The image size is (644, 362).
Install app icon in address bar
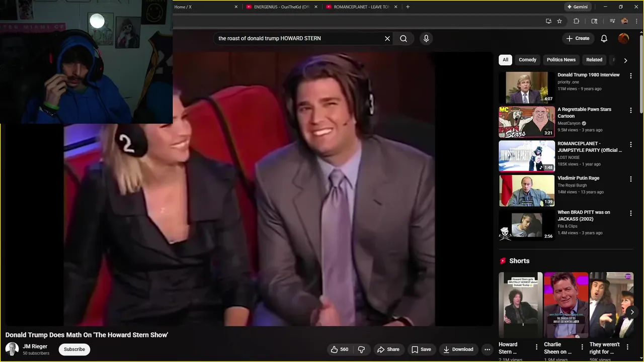[x=548, y=21]
